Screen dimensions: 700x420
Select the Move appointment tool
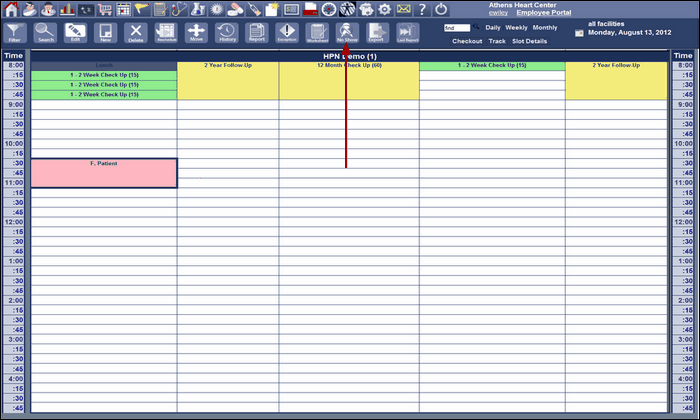[196, 32]
